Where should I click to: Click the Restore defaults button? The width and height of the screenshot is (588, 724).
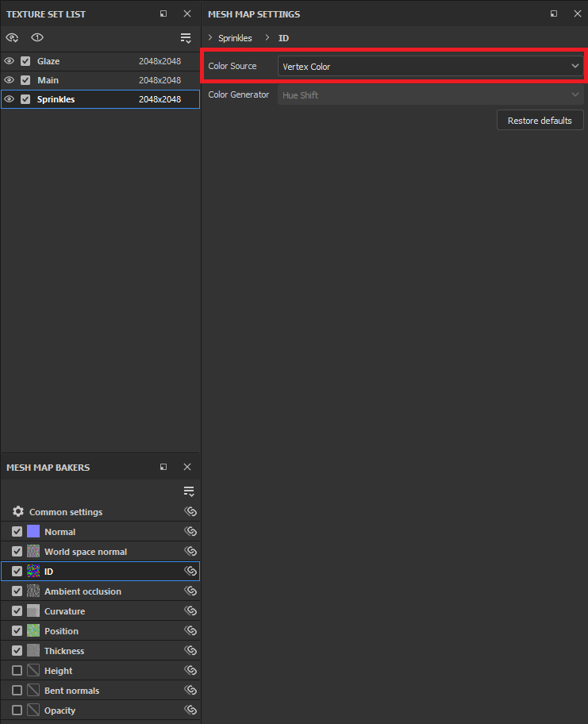point(540,121)
